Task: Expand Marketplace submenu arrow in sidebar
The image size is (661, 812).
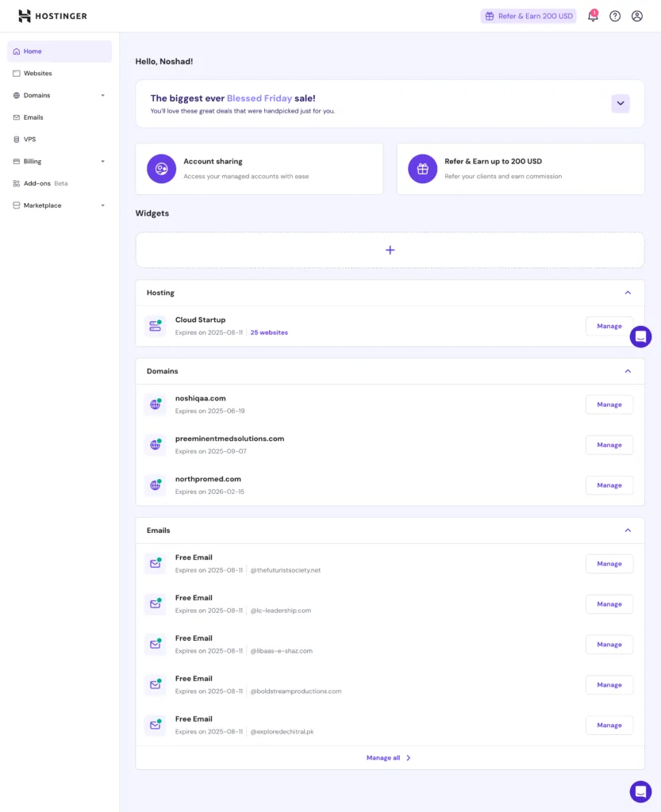Action: tap(102, 205)
